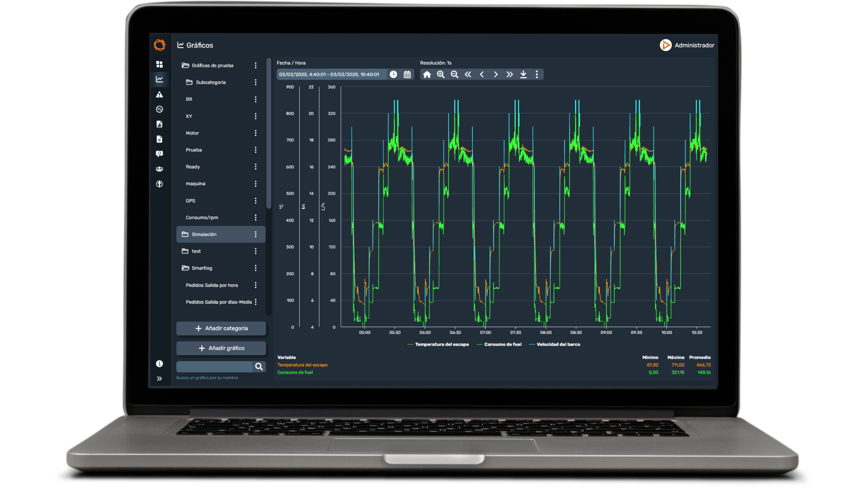The width and height of the screenshot is (868, 488).
Task: Click the clock icon next to date field
Action: pyautogui.click(x=393, y=74)
